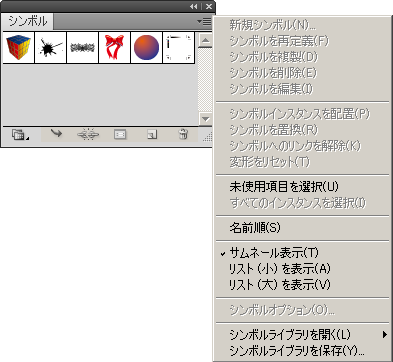Choose 名前順(S) to sort symbols
Image resolution: width=393 pixels, height=362 pixels.
coord(302,228)
